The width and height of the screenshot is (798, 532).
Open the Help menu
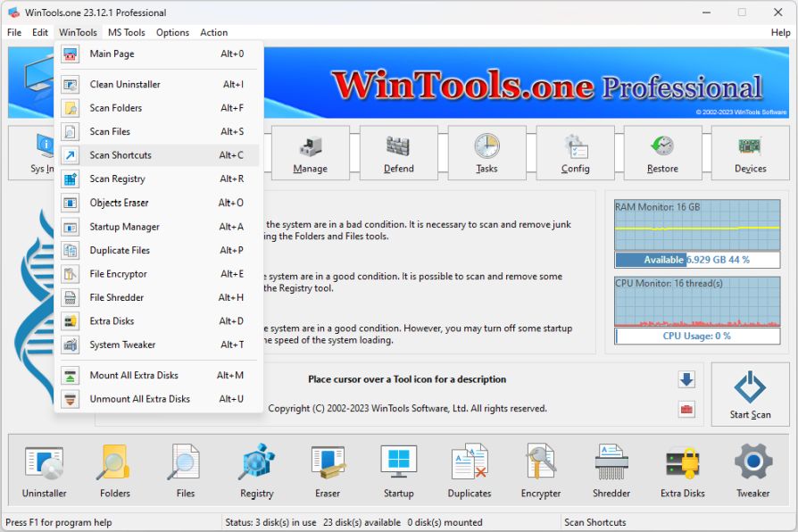pyautogui.click(x=780, y=33)
